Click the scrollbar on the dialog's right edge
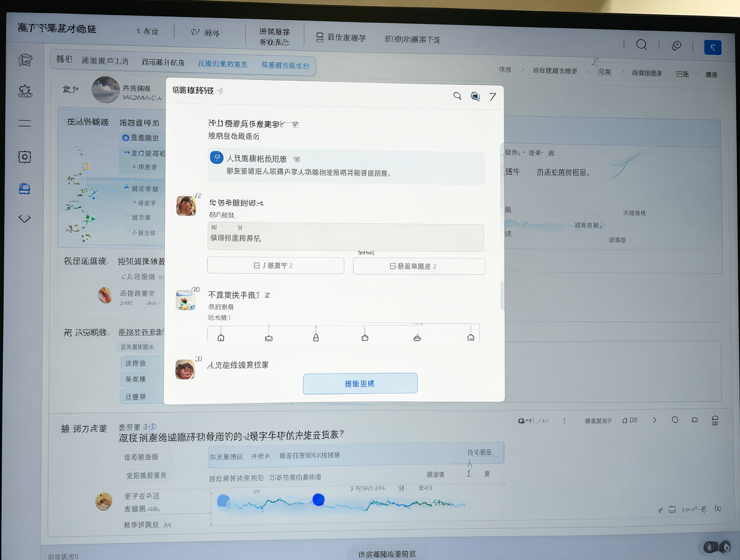 pos(502,296)
